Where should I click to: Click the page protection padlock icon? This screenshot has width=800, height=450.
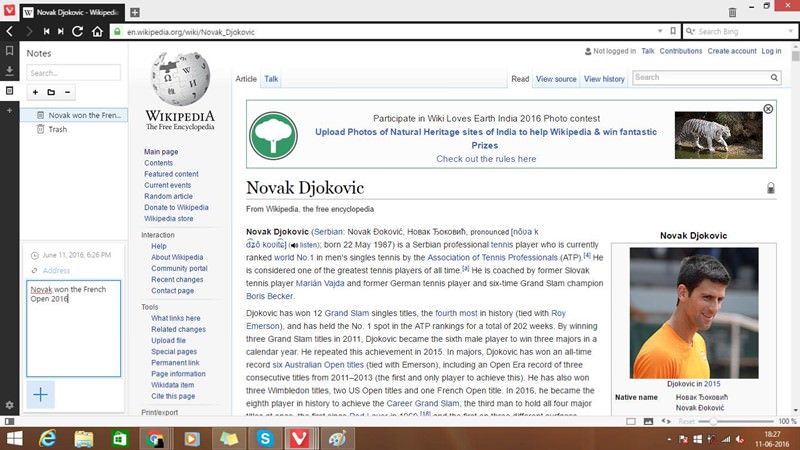click(x=771, y=188)
